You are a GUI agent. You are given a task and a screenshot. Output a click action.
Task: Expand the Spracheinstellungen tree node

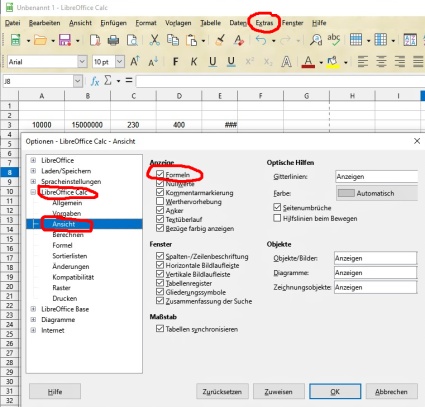click(x=33, y=182)
